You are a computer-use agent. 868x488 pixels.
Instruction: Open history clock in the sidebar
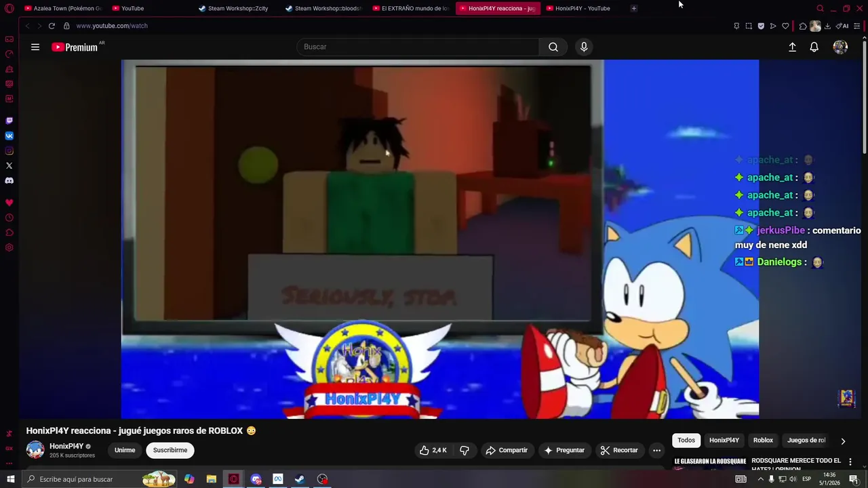pos(9,218)
